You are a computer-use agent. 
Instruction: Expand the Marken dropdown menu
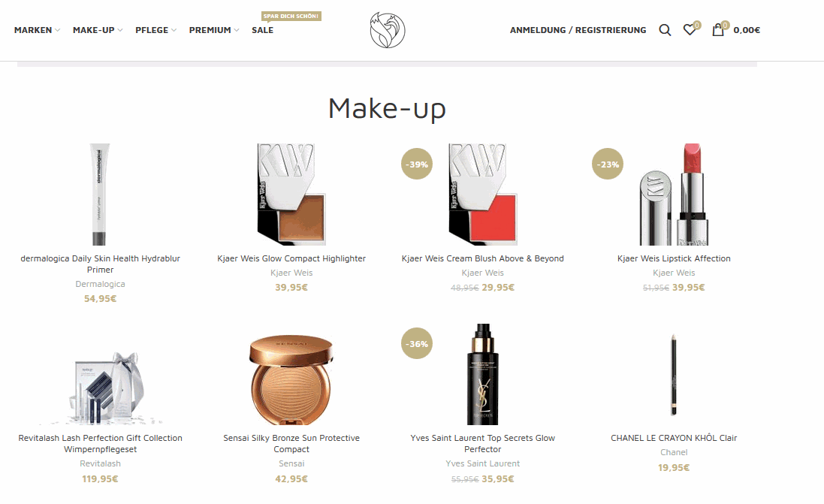pyautogui.click(x=37, y=30)
